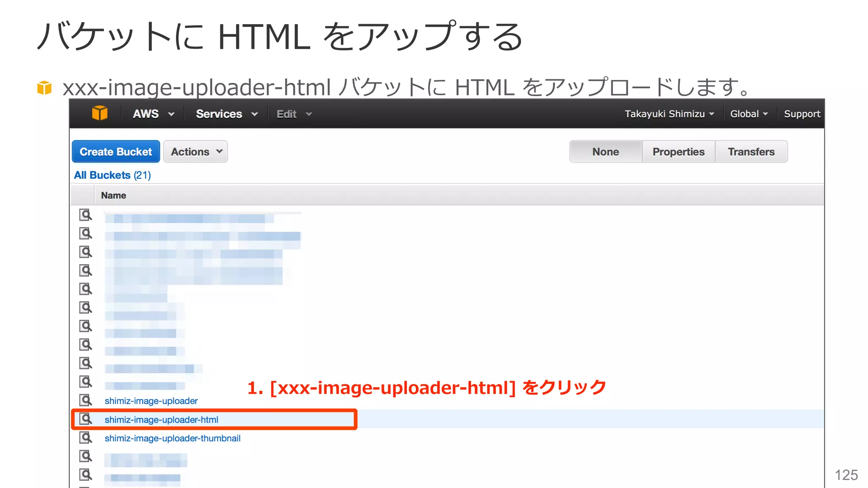Click magnifier icon directly below shimiz-image-uploader-thumbnail row

coord(86,456)
